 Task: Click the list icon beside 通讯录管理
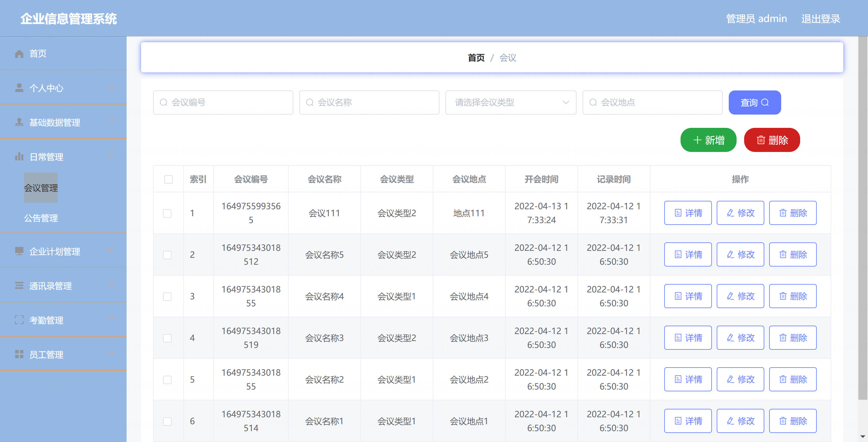pos(19,286)
